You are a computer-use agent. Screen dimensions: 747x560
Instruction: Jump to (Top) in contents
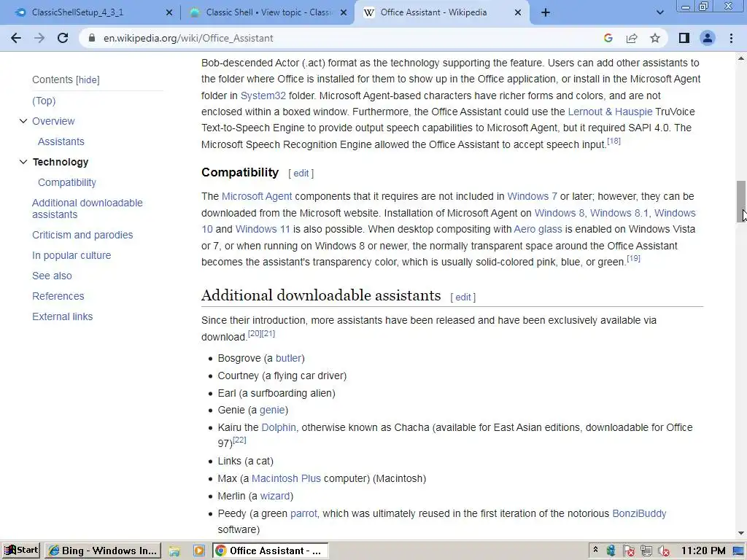44,101
